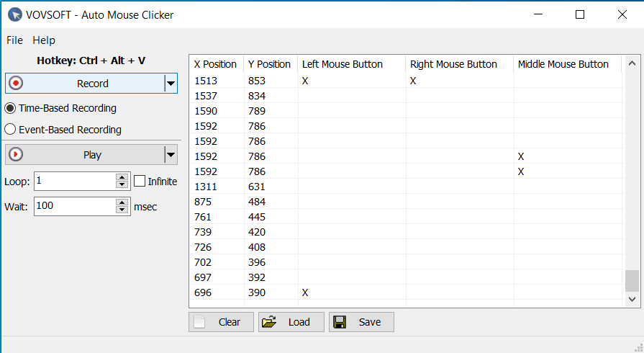The width and height of the screenshot is (644, 353).
Task: Click the red Record icon
Action: 16,84
